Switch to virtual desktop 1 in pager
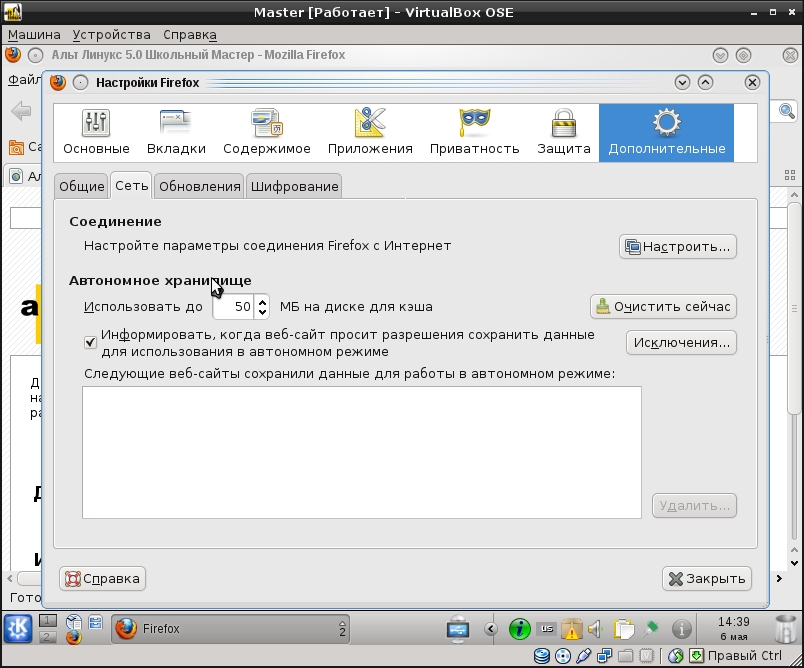 (47, 621)
